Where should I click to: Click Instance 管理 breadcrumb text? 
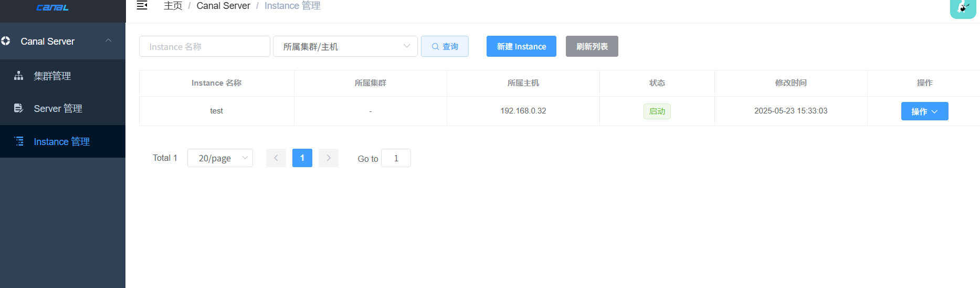coord(292,6)
